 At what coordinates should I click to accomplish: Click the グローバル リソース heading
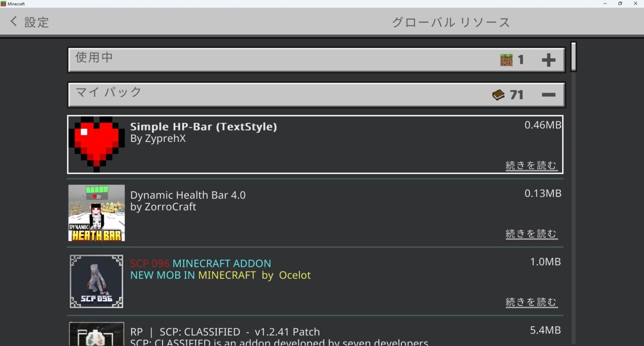coord(451,22)
